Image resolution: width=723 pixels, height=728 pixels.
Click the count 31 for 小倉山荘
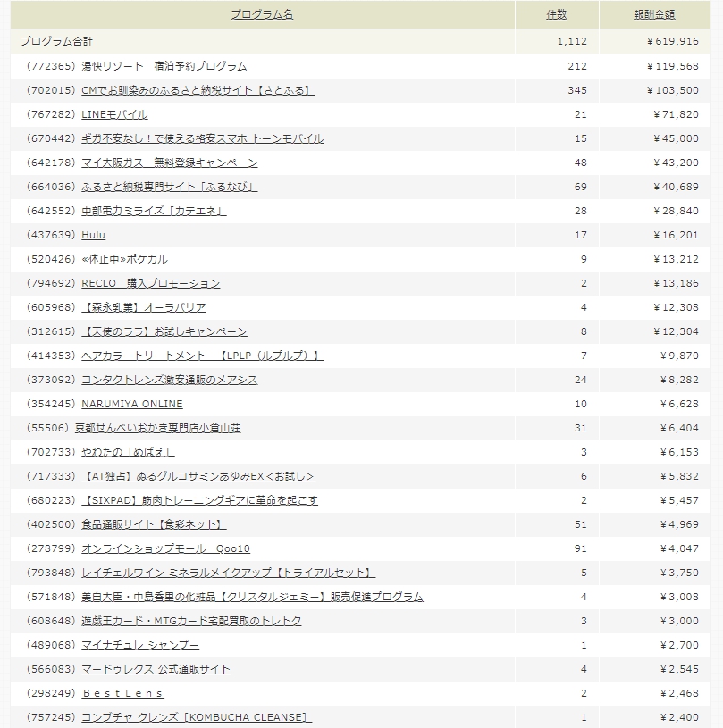point(581,429)
